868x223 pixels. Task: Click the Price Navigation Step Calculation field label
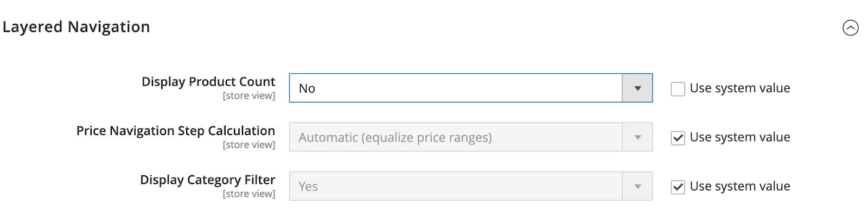pyautogui.click(x=175, y=131)
